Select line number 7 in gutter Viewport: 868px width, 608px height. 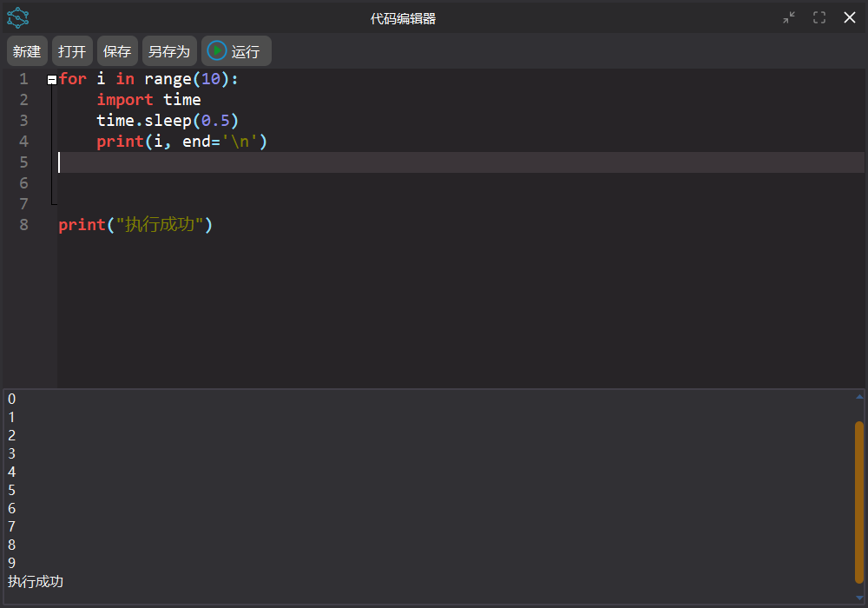pos(23,204)
